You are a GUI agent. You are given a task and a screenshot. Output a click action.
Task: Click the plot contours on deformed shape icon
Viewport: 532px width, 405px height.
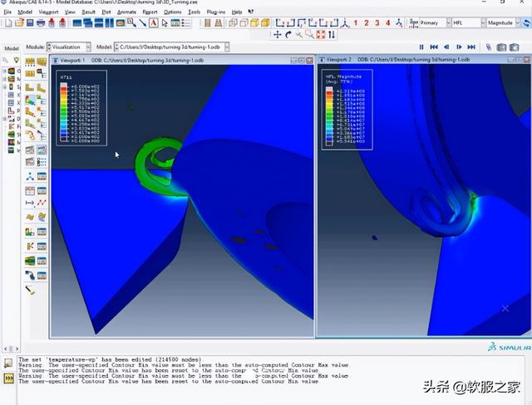point(30,101)
